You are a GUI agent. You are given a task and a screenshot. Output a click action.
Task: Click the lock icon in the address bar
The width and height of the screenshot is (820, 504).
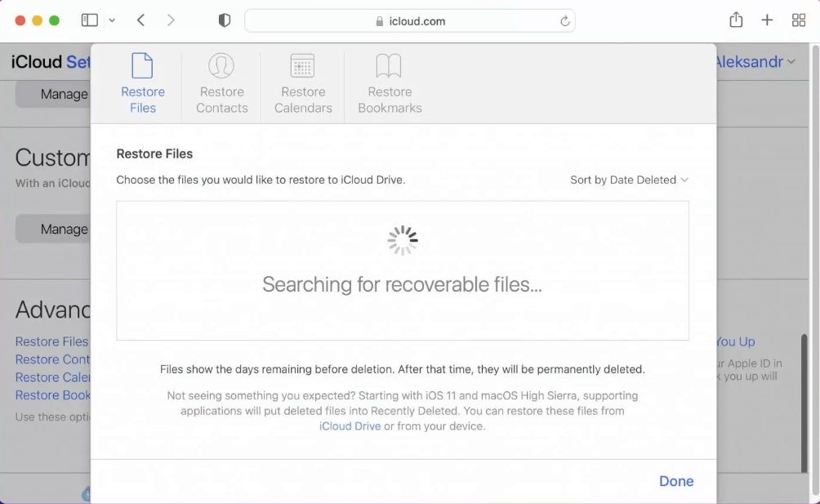[x=380, y=21]
